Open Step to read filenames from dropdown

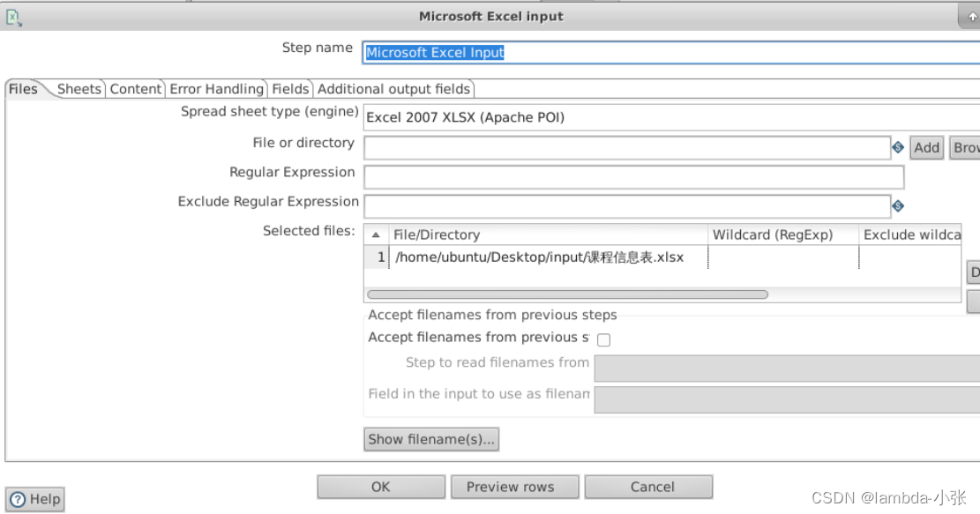pyautogui.click(x=787, y=368)
